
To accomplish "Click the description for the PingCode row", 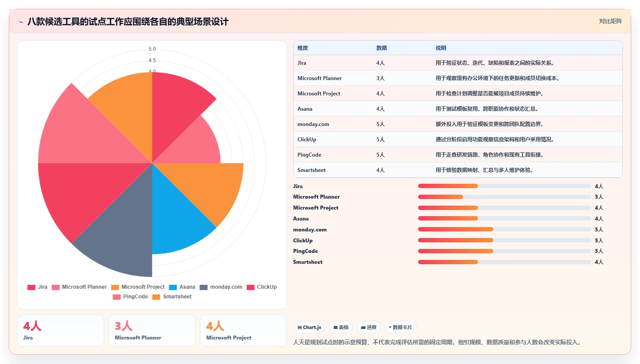I will pos(489,155).
